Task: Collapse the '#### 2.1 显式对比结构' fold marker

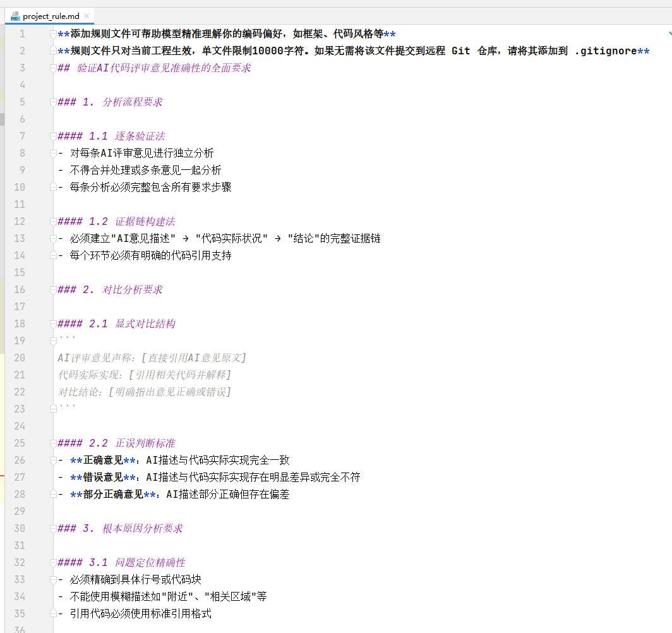Action: [53, 324]
